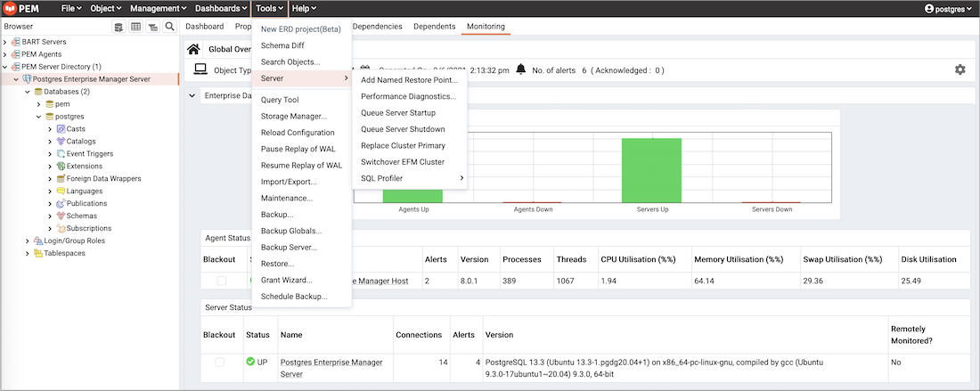Click the PEM Agents icon in tree
Viewport: 980px width, 391px height.
(x=16, y=54)
